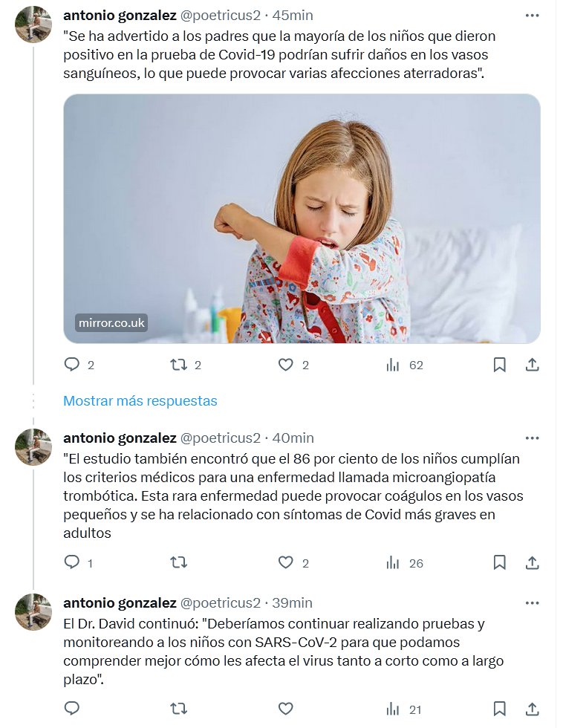Screen dimensions: 563x728
Task: Retweet the microangiopatía trombótica tweet
Action: tap(179, 563)
